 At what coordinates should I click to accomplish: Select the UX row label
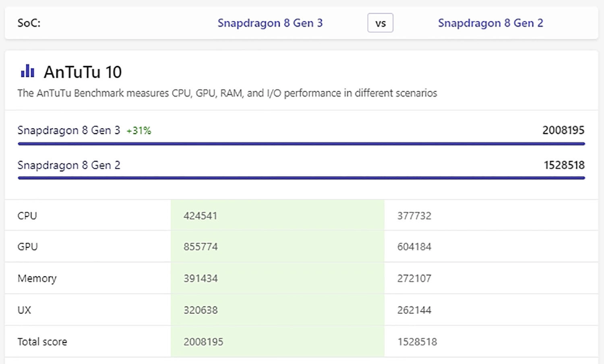pyautogui.click(x=24, y=310)
